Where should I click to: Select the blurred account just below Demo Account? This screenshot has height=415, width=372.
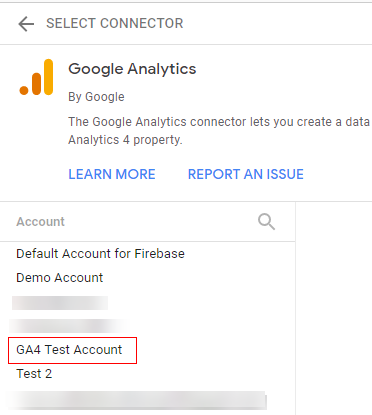tap(60, 303)
